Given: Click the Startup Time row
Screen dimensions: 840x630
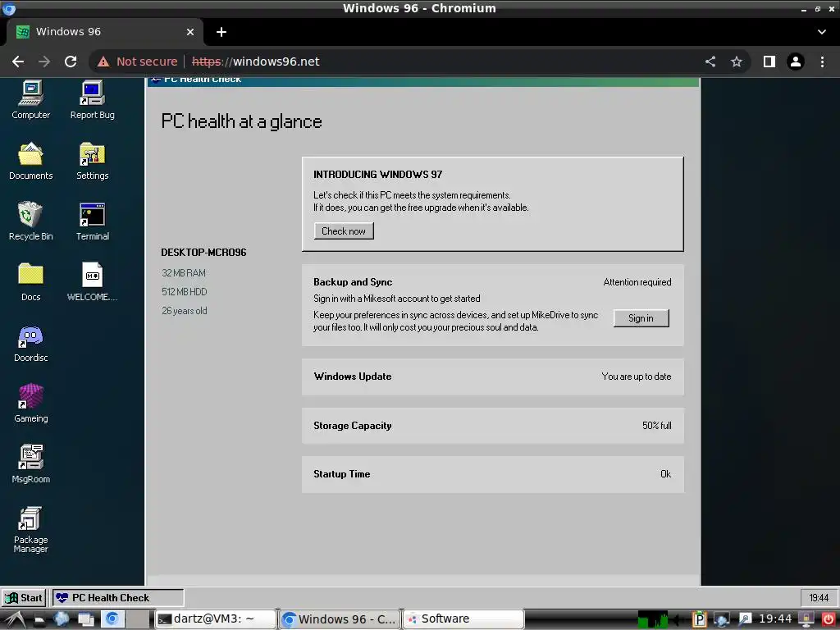Looking at the screenshot, I should (x=492, y=474).
